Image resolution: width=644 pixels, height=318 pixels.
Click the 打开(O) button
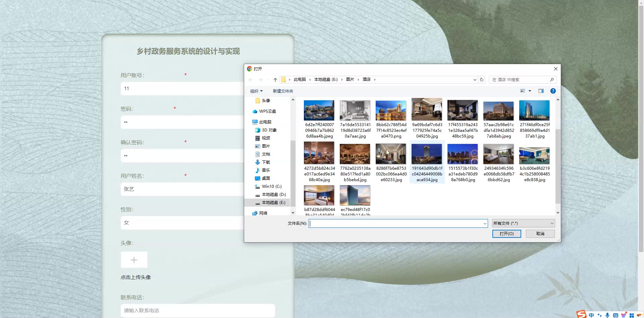coord(506,234)
